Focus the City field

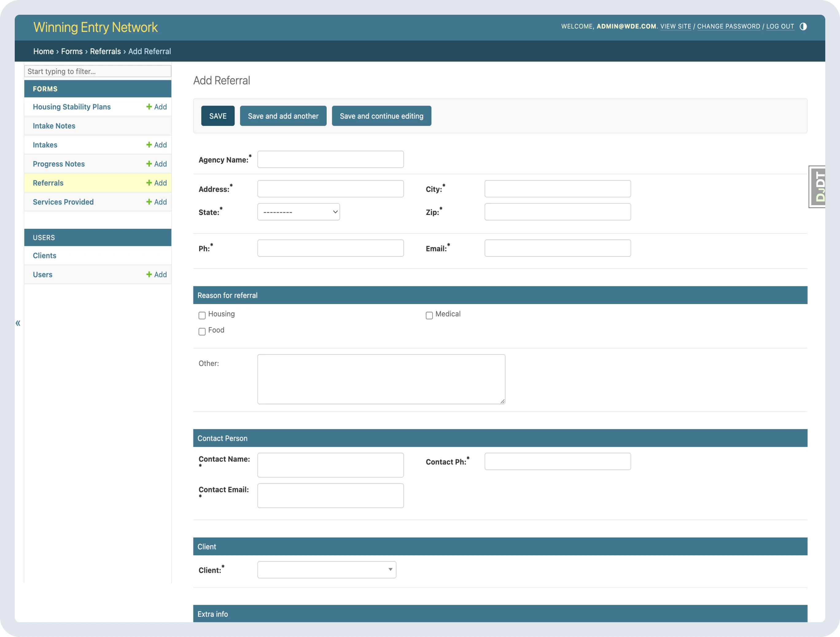point(558,188)
